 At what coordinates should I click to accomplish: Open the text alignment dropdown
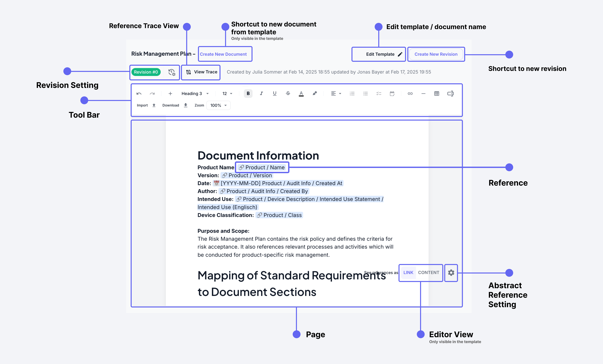pos(335,93)
